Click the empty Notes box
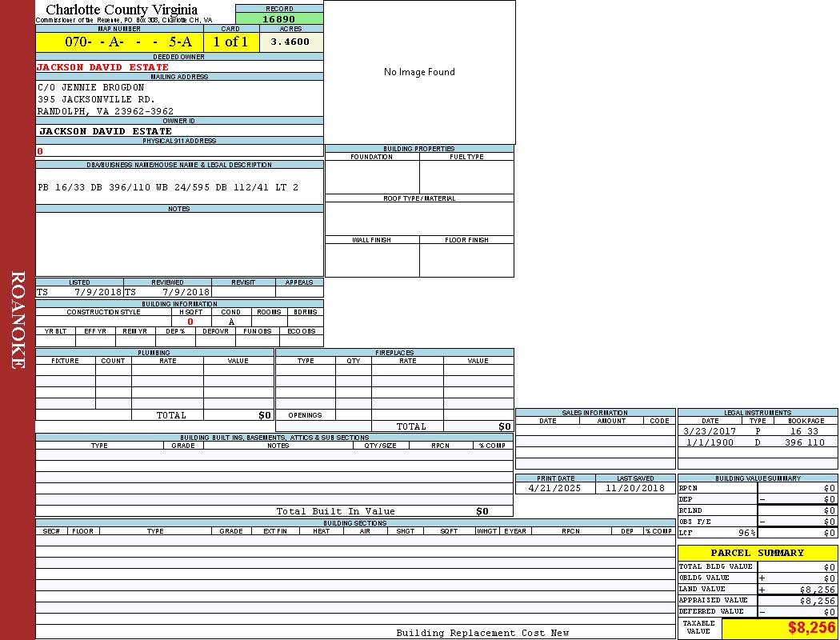This screenshot has height=640, width=840. [179, 244]
